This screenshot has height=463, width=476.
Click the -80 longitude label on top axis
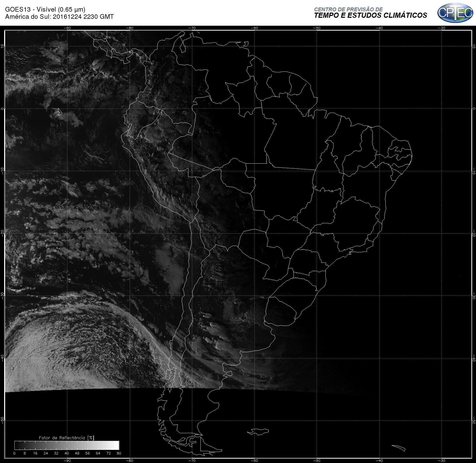click(x=130, y=28)
